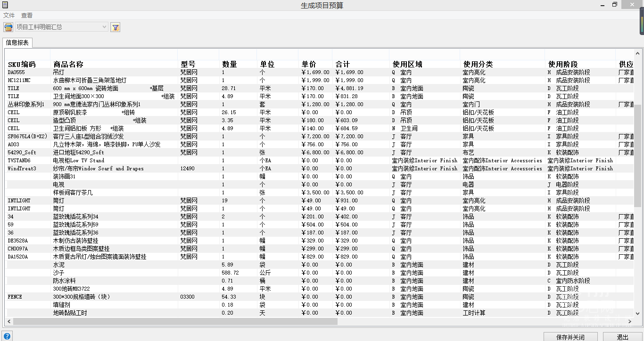Click the horizontal scrollbar left arrow

click(x=9, y=322)
